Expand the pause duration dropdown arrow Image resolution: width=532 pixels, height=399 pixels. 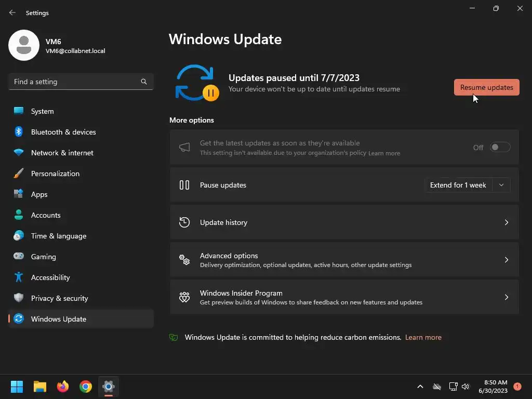coord(501,185)
